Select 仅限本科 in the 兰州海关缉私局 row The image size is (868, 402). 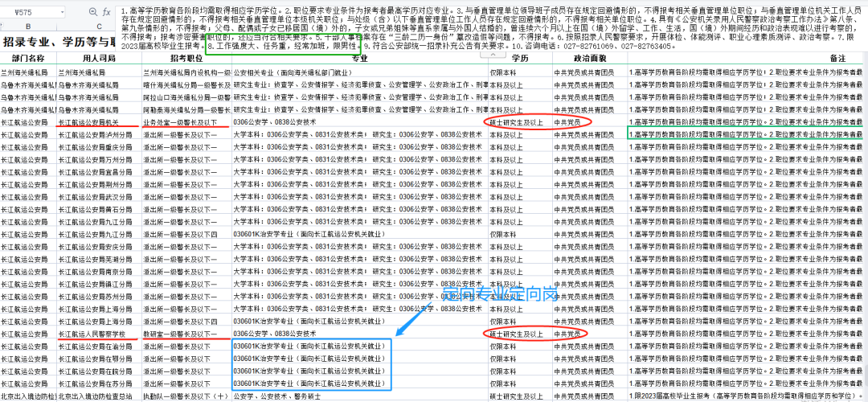(x=520, y=72)
